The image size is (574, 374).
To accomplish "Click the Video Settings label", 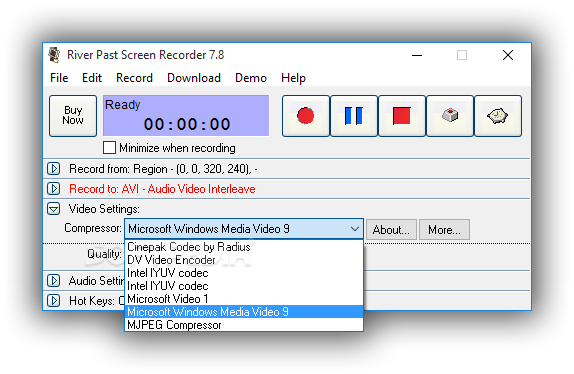I will coord(104,209).
